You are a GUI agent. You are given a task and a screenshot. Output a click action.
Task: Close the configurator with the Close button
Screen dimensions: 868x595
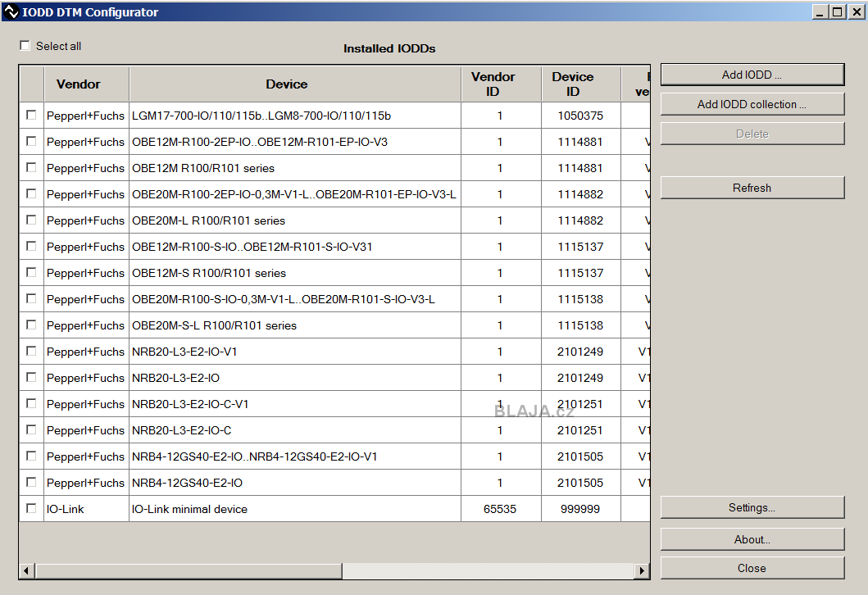tap(752, 568)
